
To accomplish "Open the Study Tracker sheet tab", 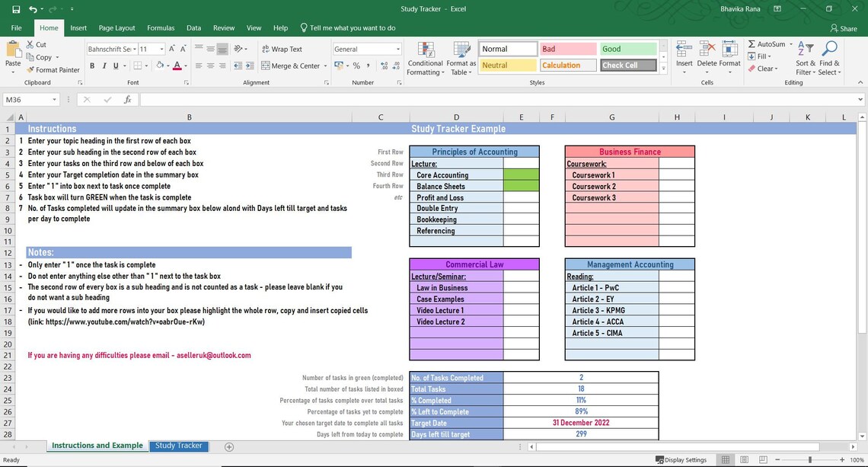I will point(178,445).
